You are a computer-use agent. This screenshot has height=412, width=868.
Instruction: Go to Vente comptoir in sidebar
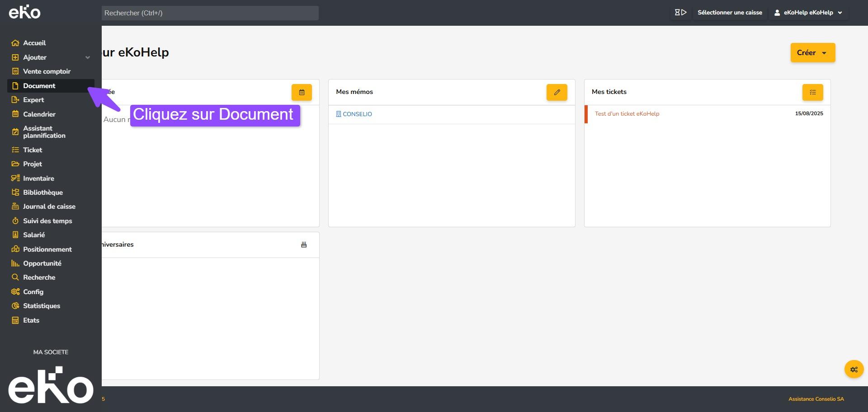pos(47,71)
